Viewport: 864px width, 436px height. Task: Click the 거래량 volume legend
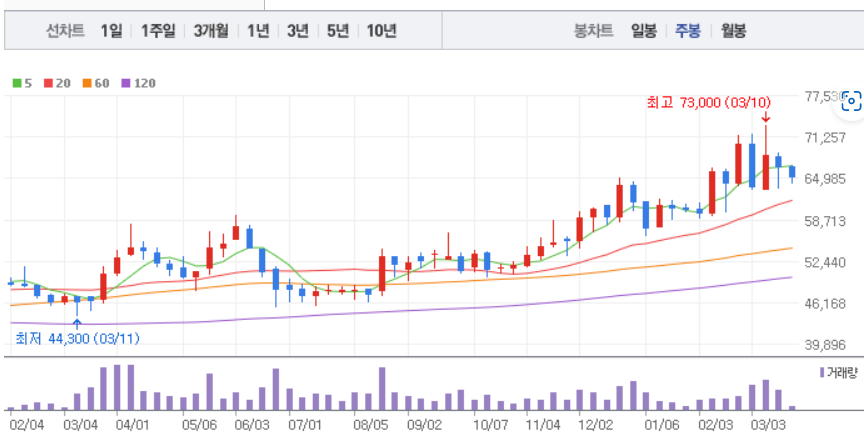[838, 372]
